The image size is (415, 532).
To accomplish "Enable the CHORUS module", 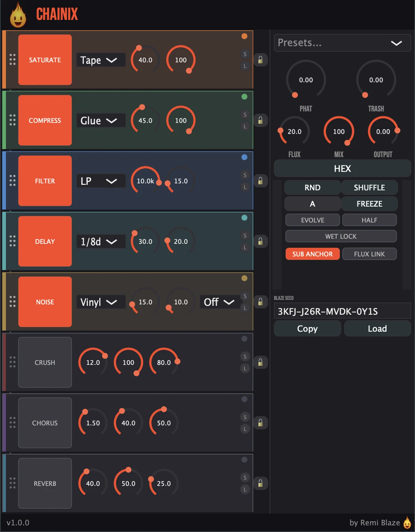I will pos(45,423).
